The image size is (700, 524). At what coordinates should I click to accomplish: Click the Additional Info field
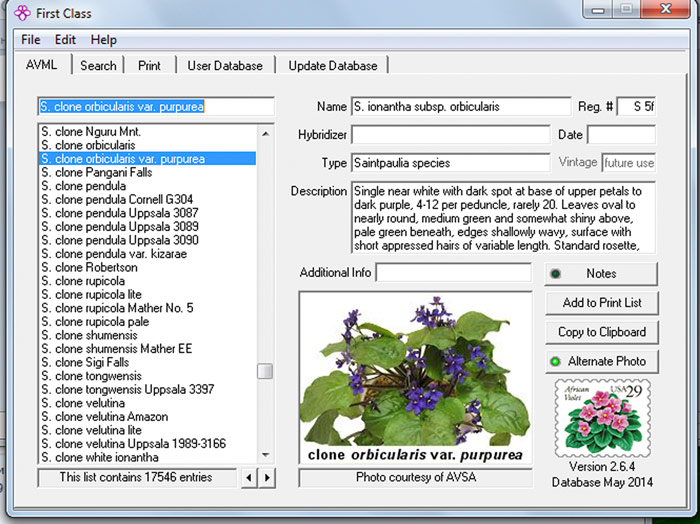click(454, 272)
